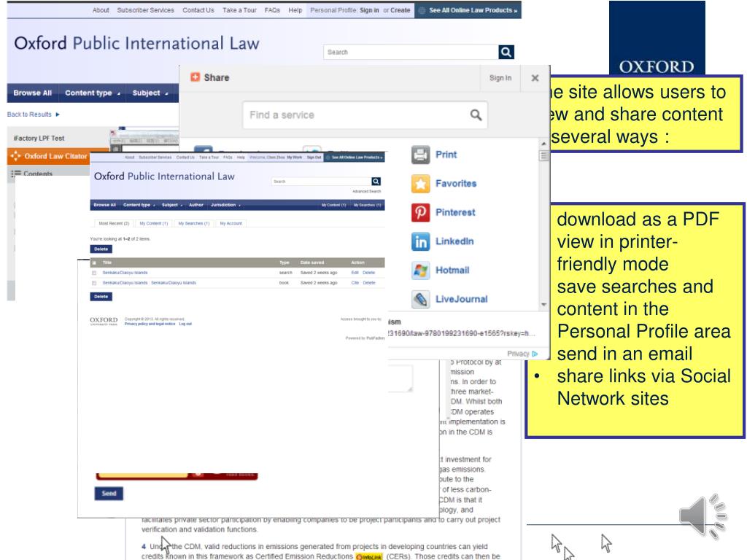This screenshot has width=747, height=560.
Task: Click the My Work link in profile window
Action: tap(294, 157)
